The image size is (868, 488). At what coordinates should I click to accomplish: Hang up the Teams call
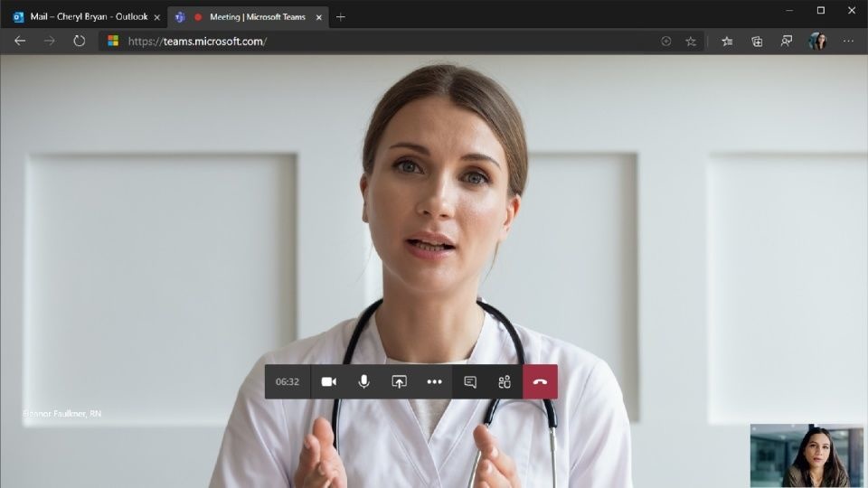point(540,382)
